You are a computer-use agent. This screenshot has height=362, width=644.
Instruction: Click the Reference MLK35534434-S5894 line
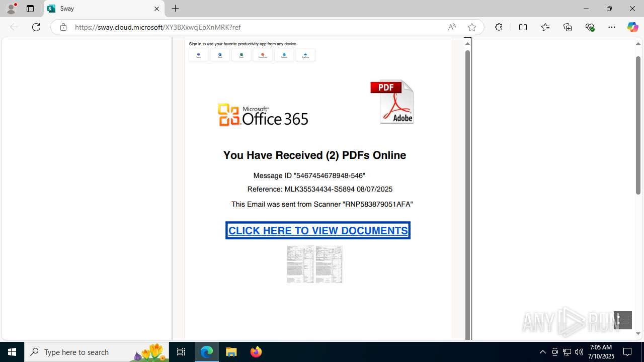point(320,189)
